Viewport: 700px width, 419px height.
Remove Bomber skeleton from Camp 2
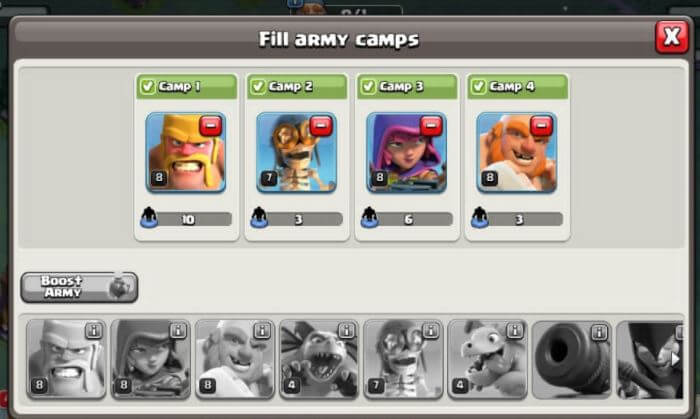tap(321, 126)
